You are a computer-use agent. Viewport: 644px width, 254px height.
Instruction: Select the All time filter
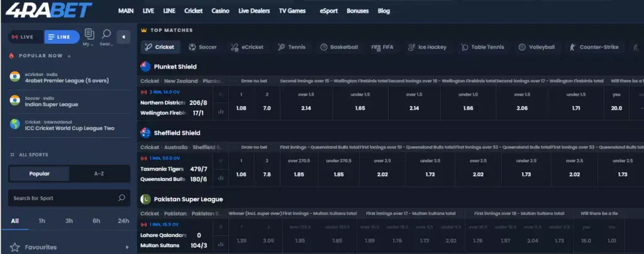[x=15, y=221]
